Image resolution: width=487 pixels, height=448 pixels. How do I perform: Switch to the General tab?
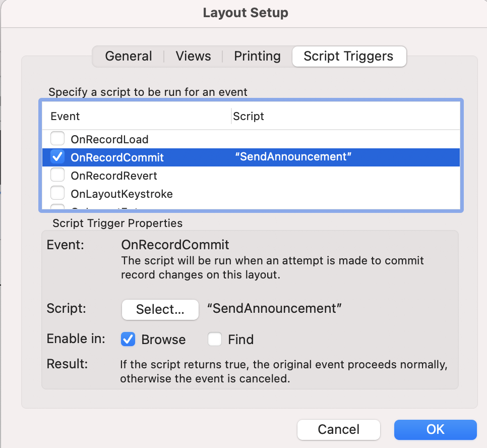128,57
